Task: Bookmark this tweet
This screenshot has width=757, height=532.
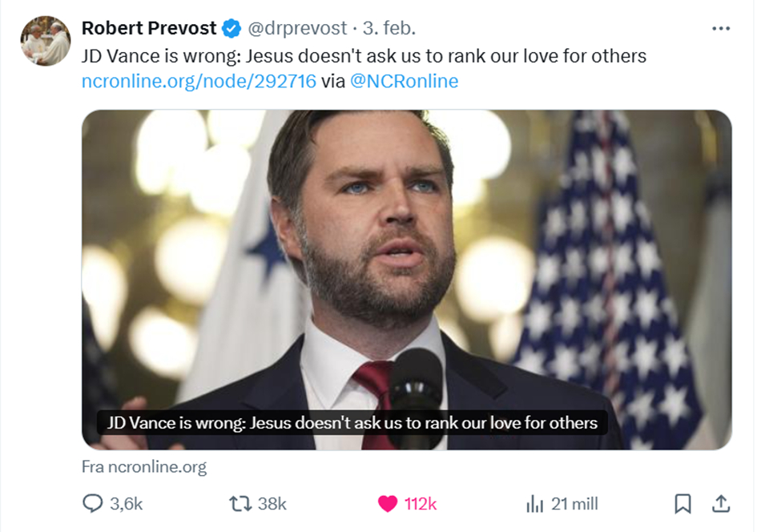Action: 683,504
